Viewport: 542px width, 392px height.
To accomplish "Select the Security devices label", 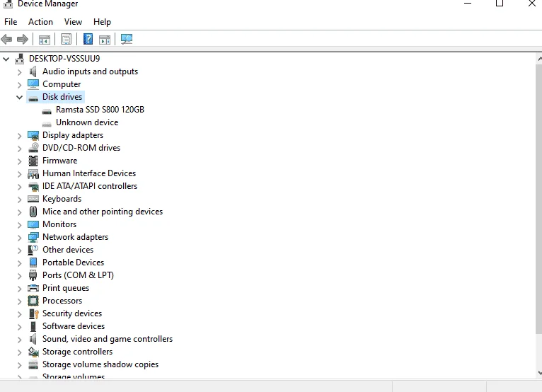I will [x=72, y=313].
